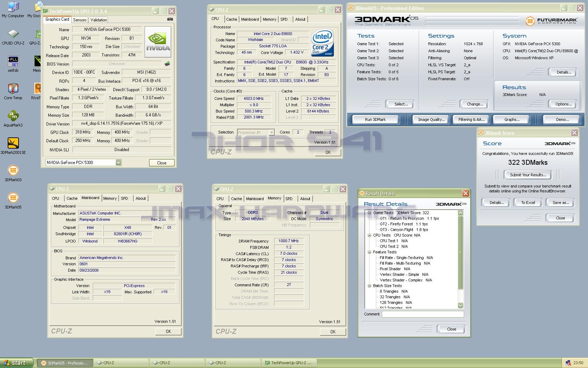This screenshot has width=588, height=368.
Task: Open CPUID CPU-Z desktop shortcut
Action: 13,37
